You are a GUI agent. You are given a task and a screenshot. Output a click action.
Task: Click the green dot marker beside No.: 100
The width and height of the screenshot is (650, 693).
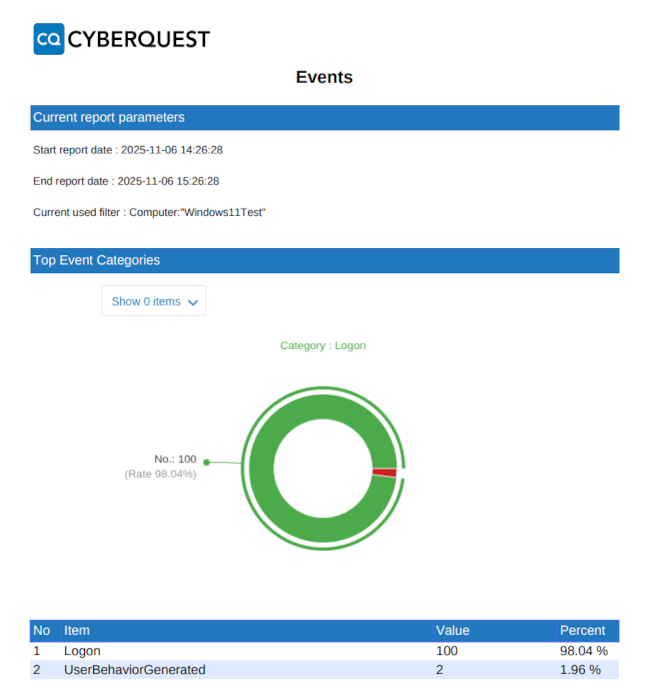[x=206, y=461]
